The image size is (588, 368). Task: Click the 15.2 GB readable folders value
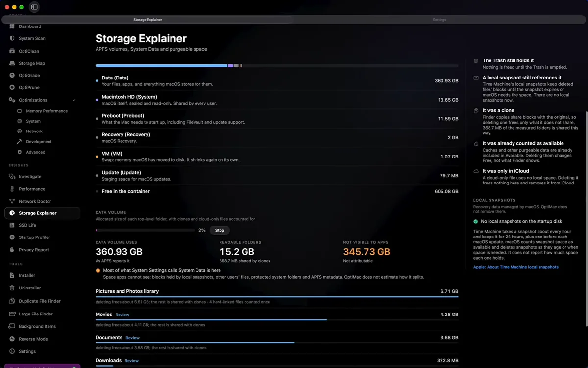237,252
